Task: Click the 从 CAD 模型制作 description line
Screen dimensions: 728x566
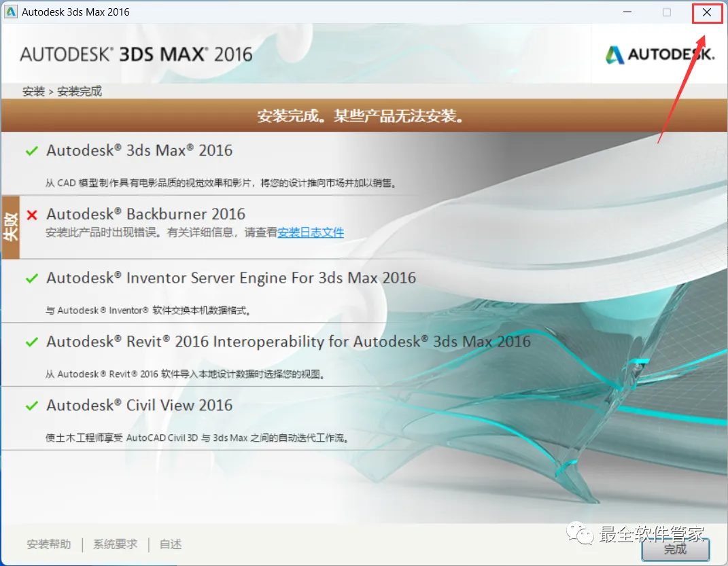Action: tap(220, 183)
